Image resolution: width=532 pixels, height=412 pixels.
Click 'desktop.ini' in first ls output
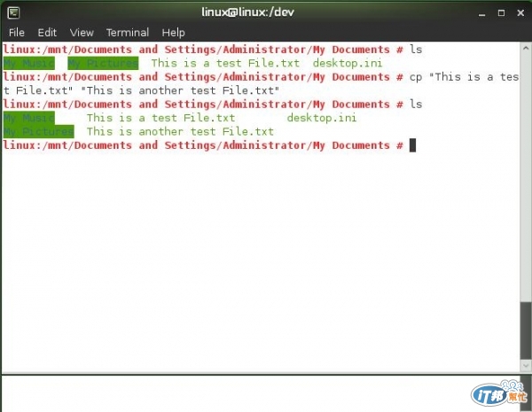348,63
